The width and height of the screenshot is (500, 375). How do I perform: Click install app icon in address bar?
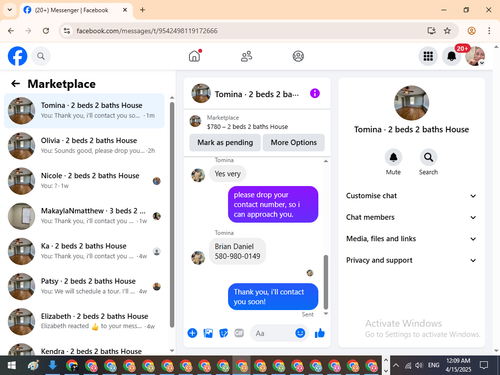pyautogui.click(x=431, y=31)
